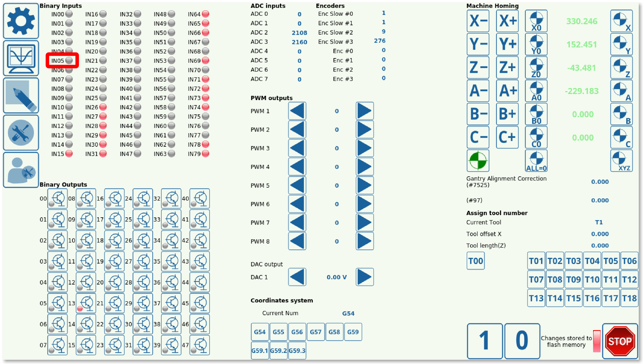The image size is (643, 364).
Task: Toggle binary output 47 transistor
Action: coord(199,345)
